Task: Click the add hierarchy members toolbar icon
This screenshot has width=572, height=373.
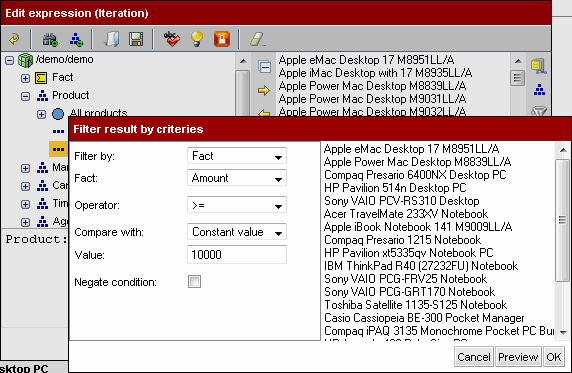Action: click(76, 39)
